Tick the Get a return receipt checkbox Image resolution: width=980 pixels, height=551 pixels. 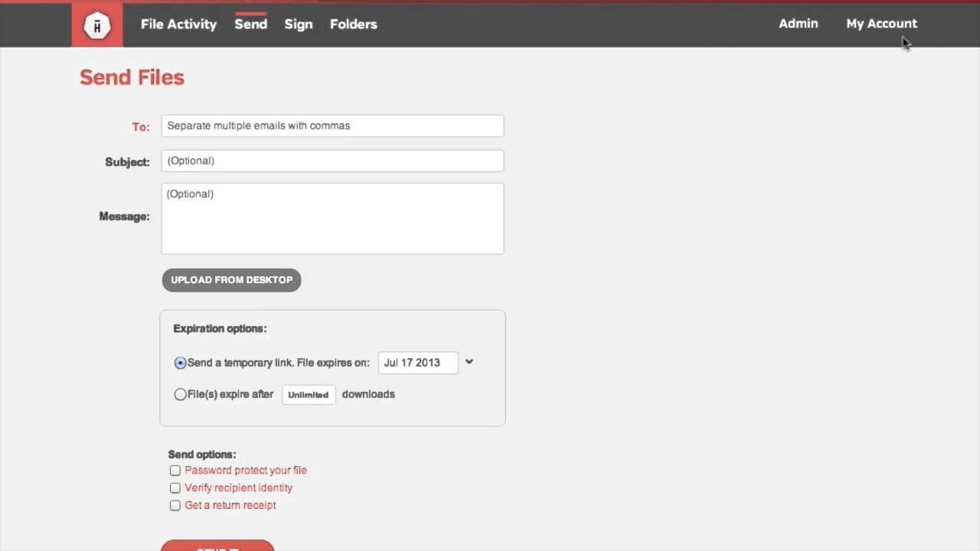point(175,506)
